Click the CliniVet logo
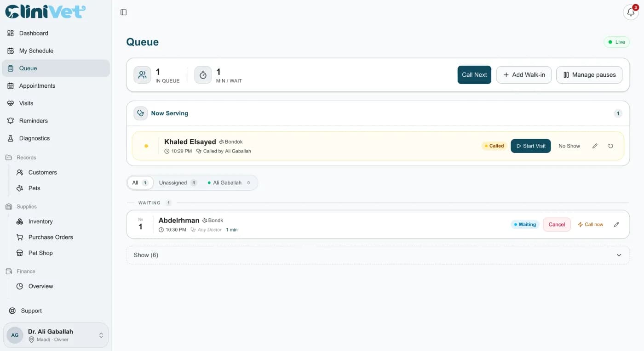The width and height of the screenshot is (644, 351). (46, 11)
